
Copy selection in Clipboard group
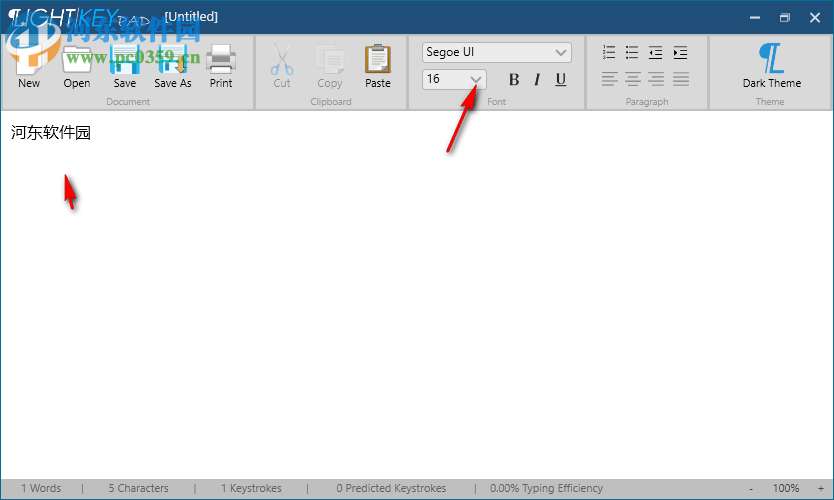[x=330, y=66]
